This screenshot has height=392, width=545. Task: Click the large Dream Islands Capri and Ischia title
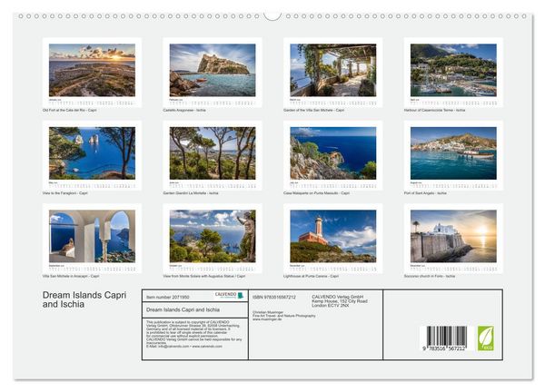click(84, 299)
